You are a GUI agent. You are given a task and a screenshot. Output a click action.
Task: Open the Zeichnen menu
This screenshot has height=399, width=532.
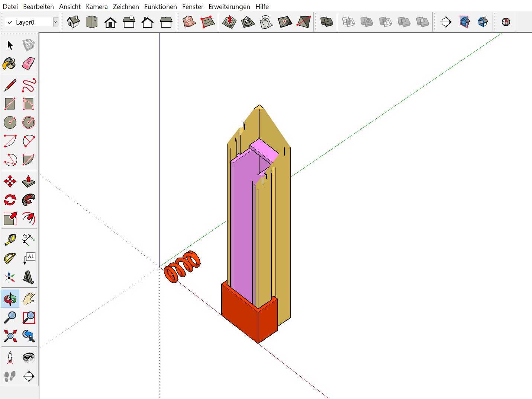click(126, 7)
